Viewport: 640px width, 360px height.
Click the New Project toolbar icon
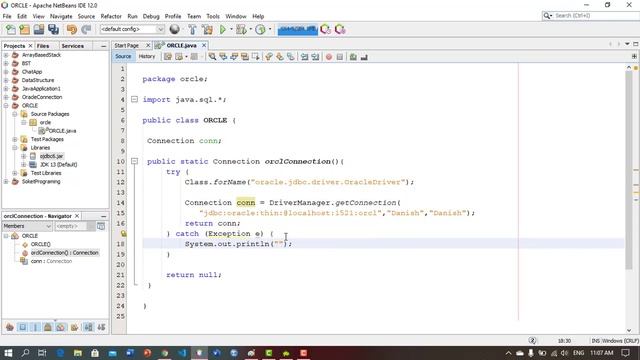tap(24, 29)
